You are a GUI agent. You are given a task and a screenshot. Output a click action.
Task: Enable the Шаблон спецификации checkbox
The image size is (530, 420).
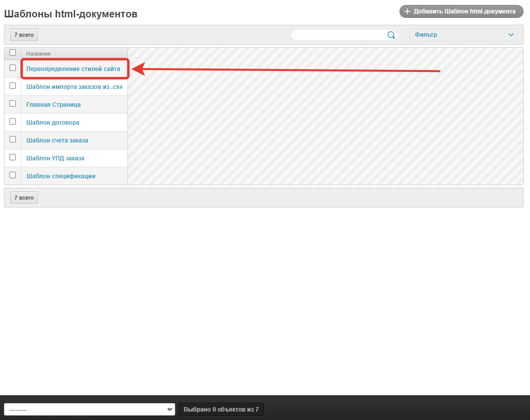13,175
